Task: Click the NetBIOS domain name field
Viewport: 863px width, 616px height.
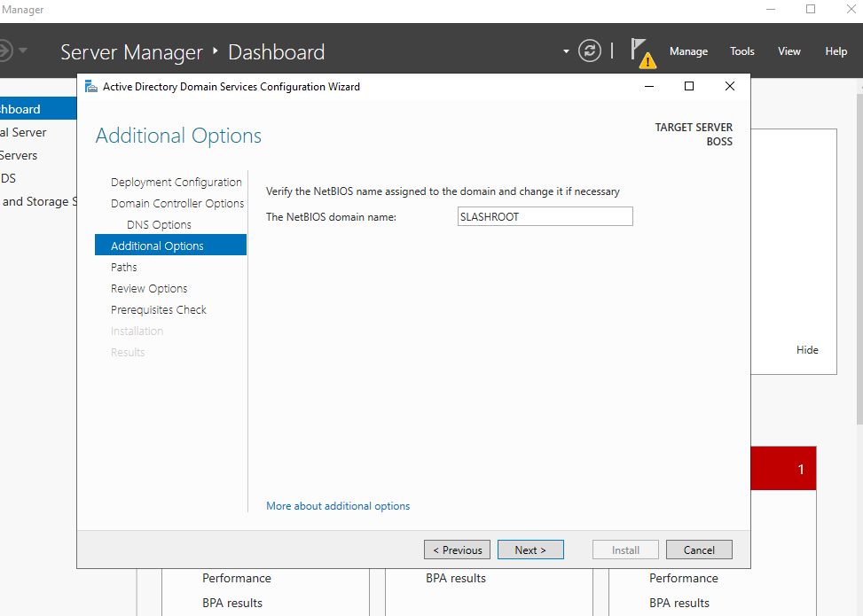Action: point(545,217)
